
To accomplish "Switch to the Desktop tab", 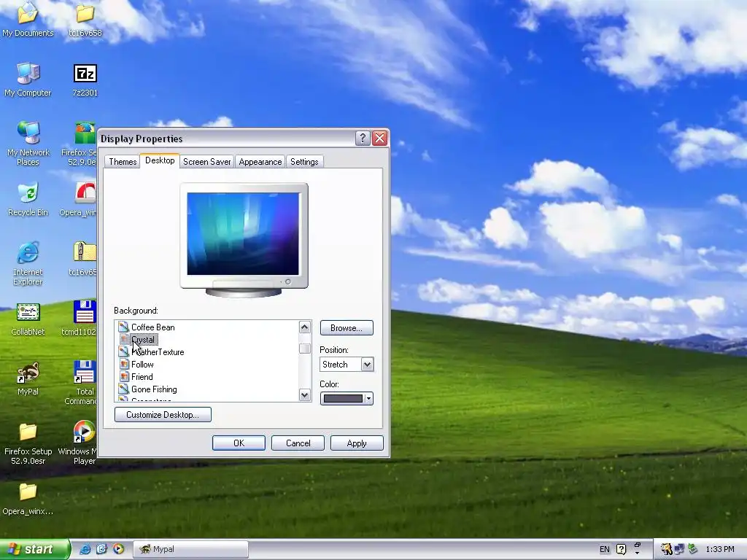I will [x=160, y=160].
